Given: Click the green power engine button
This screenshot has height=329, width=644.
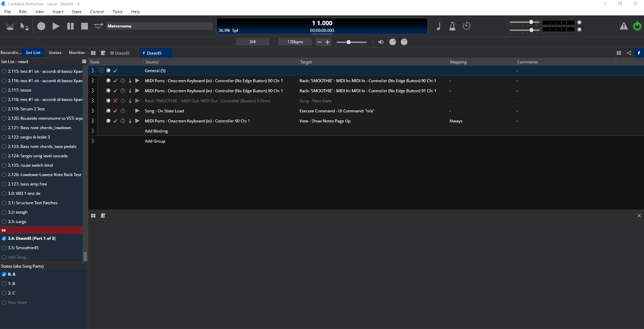Looking at the screenshot, I should 637,26.
